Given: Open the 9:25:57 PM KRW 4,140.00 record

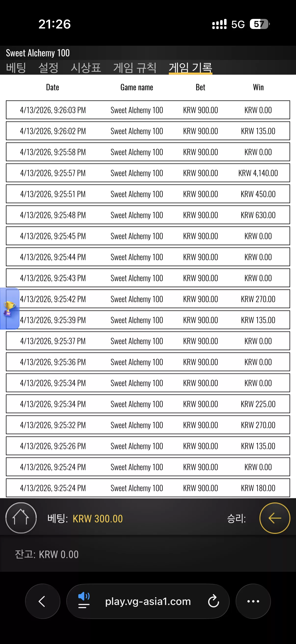Looking at the screenshot, I should pyautogui.click(x=148, y=173).
